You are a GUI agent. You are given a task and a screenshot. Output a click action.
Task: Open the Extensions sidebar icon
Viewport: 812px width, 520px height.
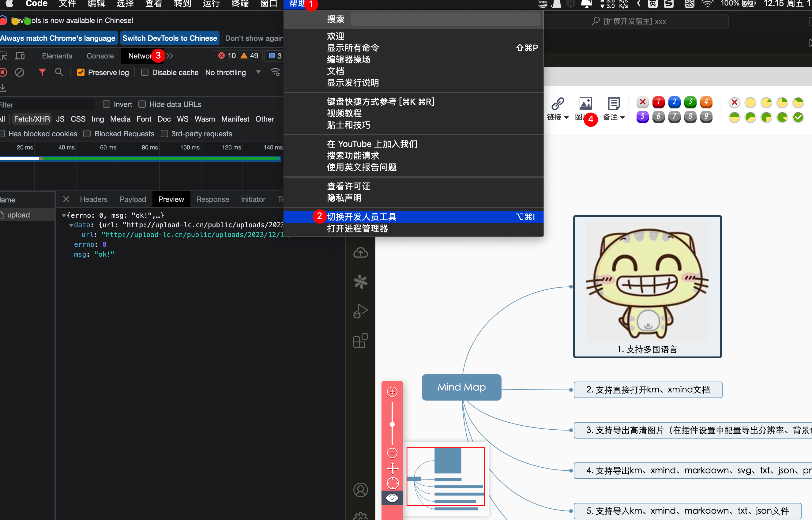360,341
